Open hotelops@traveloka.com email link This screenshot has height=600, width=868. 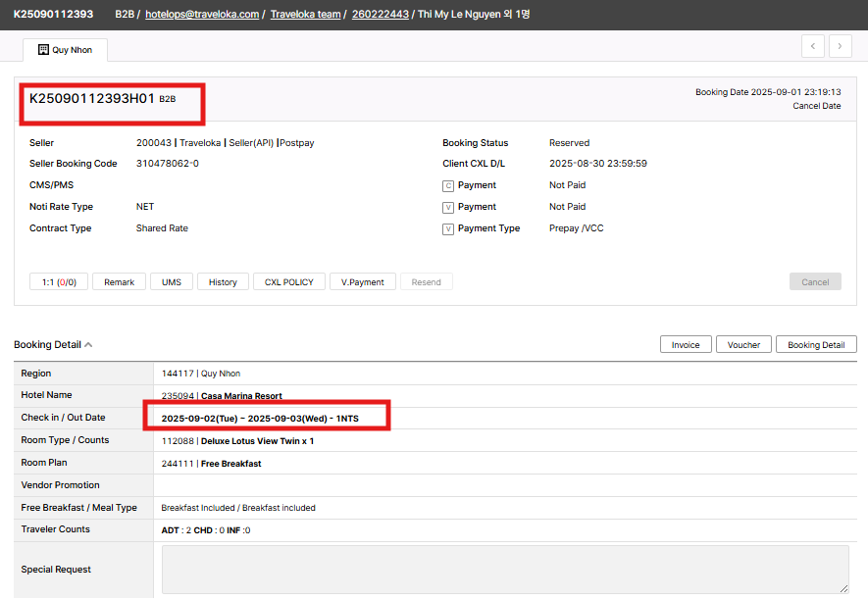201,15
